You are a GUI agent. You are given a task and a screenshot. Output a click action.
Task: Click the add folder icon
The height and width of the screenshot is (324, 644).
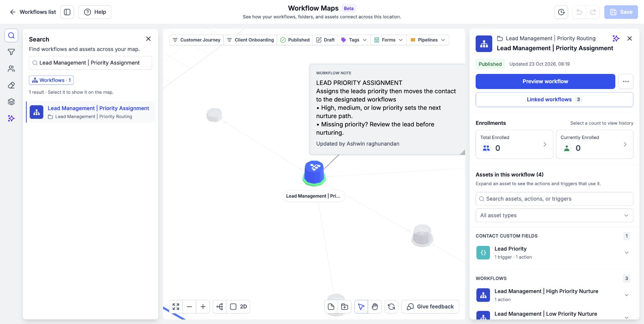345,307
